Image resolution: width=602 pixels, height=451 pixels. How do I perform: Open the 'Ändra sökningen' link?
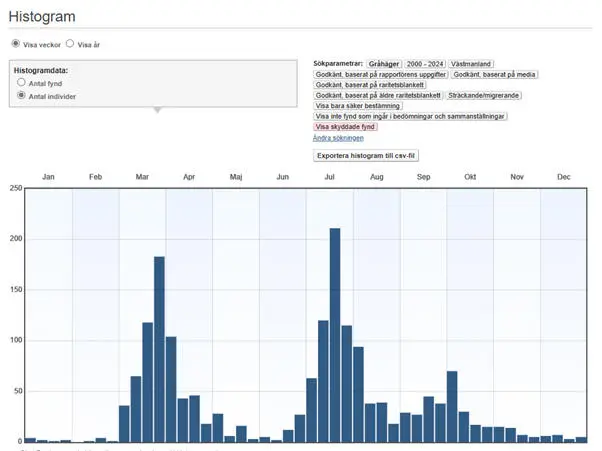(x=338, y=138)
